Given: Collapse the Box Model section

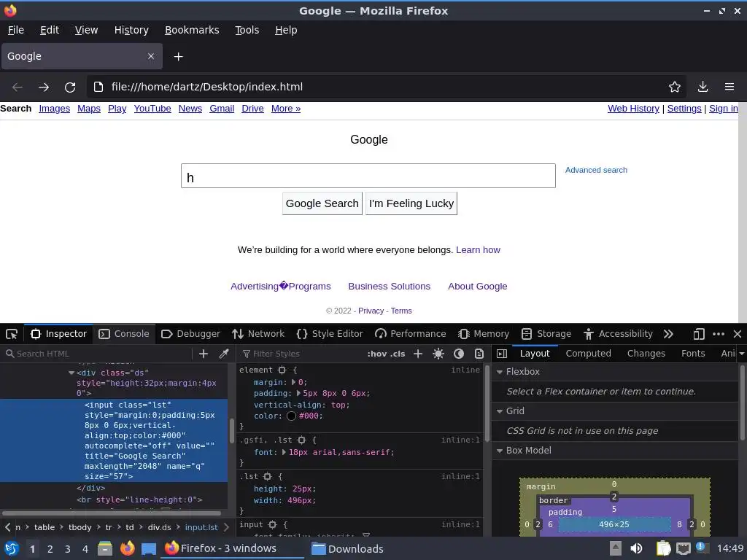Looking at the screenshot, I should (500, 451).
